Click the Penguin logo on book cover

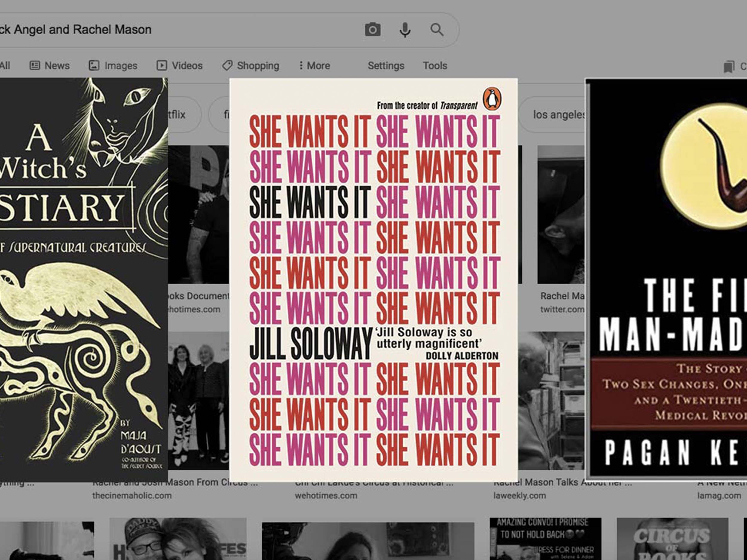tap(492, 99)
